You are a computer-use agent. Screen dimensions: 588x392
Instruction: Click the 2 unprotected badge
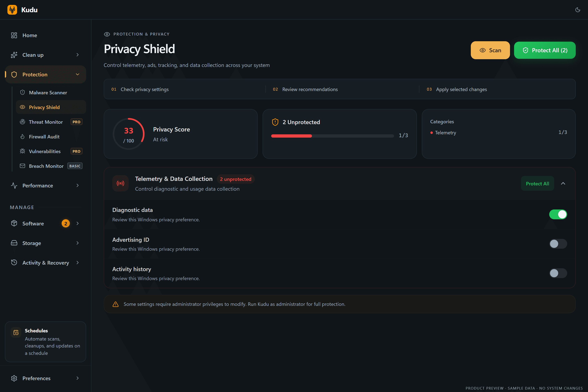[235, 179]
